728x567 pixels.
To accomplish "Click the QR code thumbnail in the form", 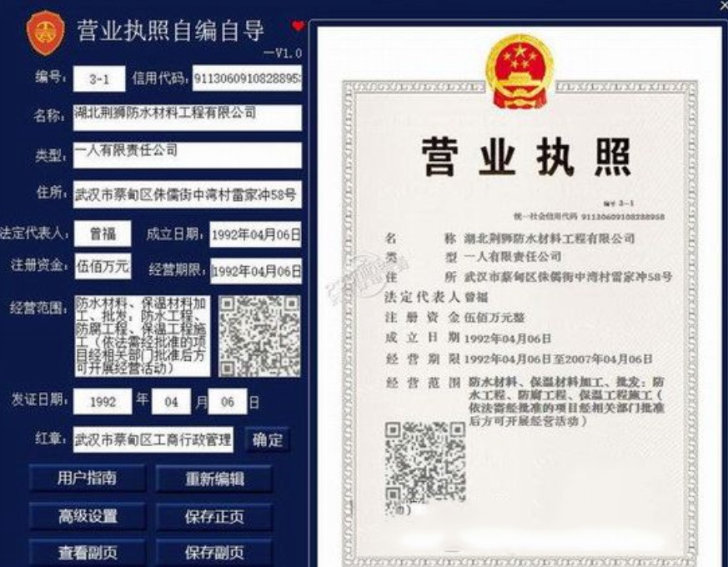I will (x=259, y=336).
